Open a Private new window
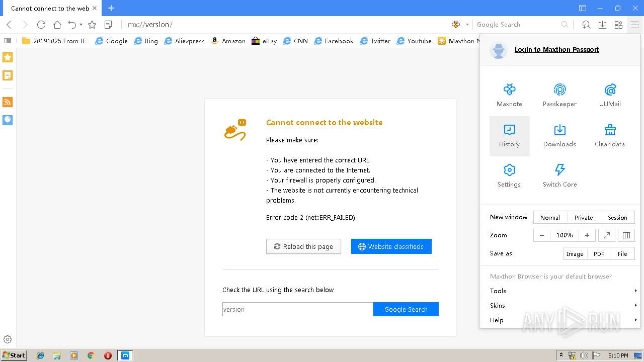Screen dimensions: 644x362 tap(584, 217)
